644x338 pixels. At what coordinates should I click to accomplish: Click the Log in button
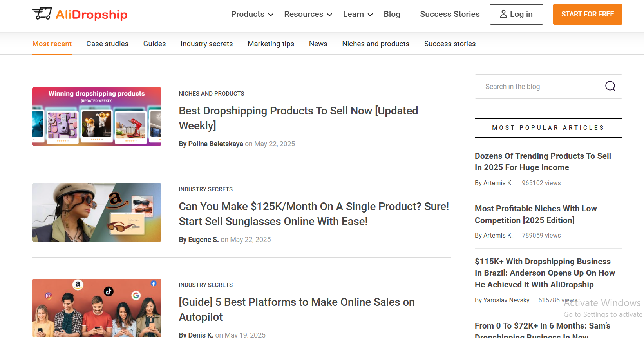coord(516,15)
